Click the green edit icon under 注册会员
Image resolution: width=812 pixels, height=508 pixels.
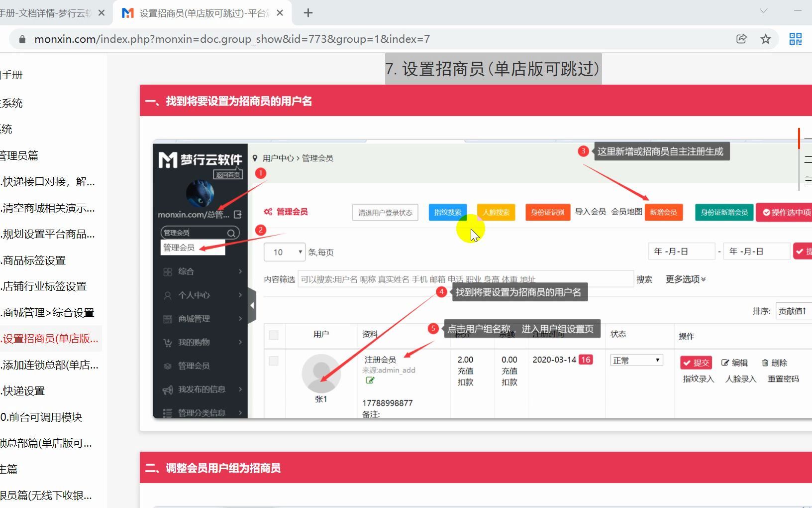click(370, 381)
